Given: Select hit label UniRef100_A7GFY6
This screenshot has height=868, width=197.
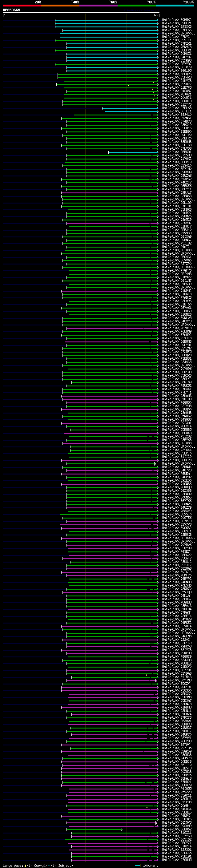Looking at the screenshot, I should tap(176, 271).
